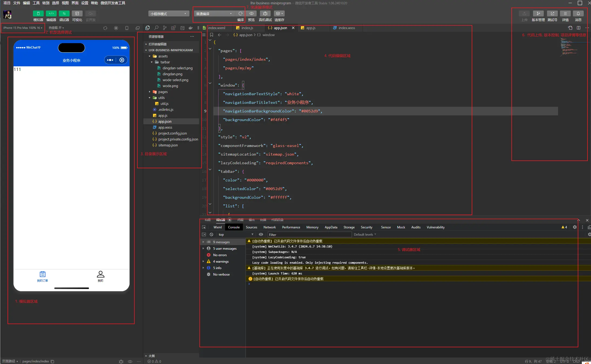Toggle the 可视化 visual panel button
This screenshot has width=591, height=364.
77,13
